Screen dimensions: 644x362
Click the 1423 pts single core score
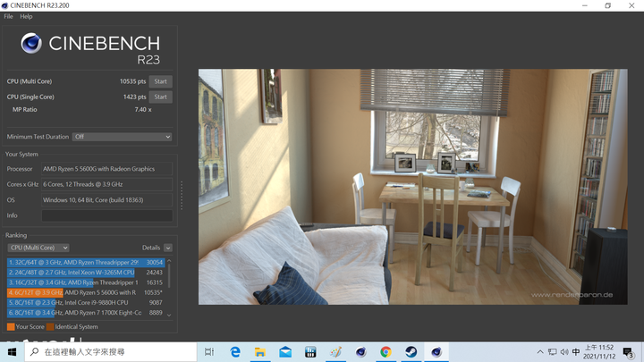click(x=135, y=97)
